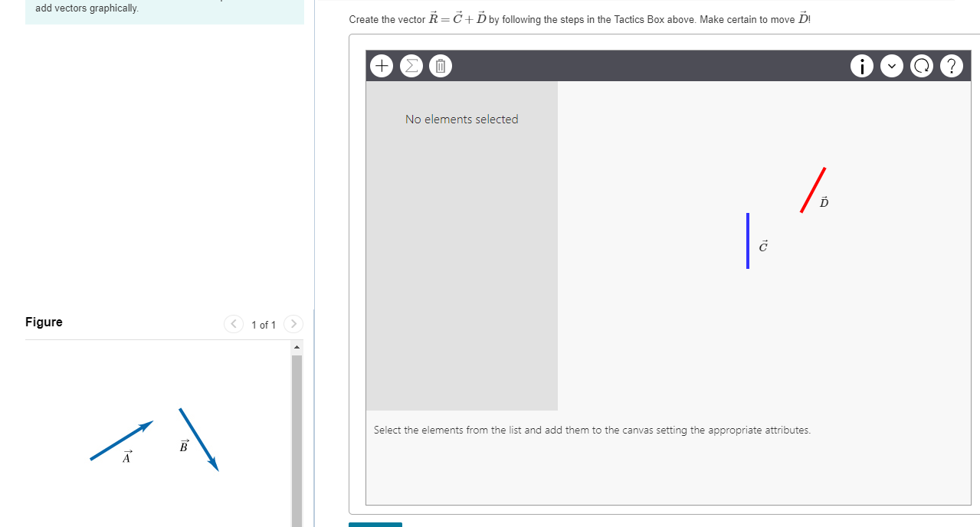View information via the i icon
This screenshot has height=527, width=980.
[861, 66]
